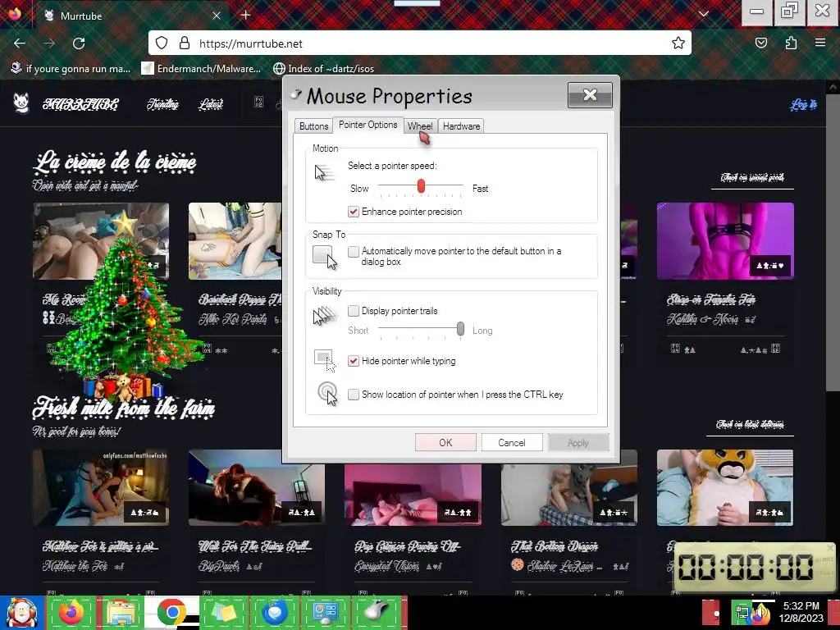Cancel the Mouse Properties dialog

[512, 442]
